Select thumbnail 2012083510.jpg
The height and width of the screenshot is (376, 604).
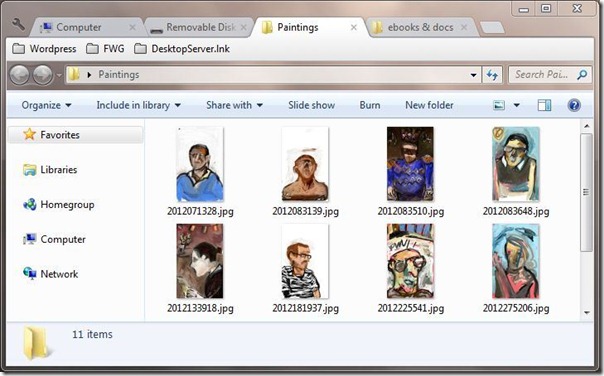pos(410,164)
